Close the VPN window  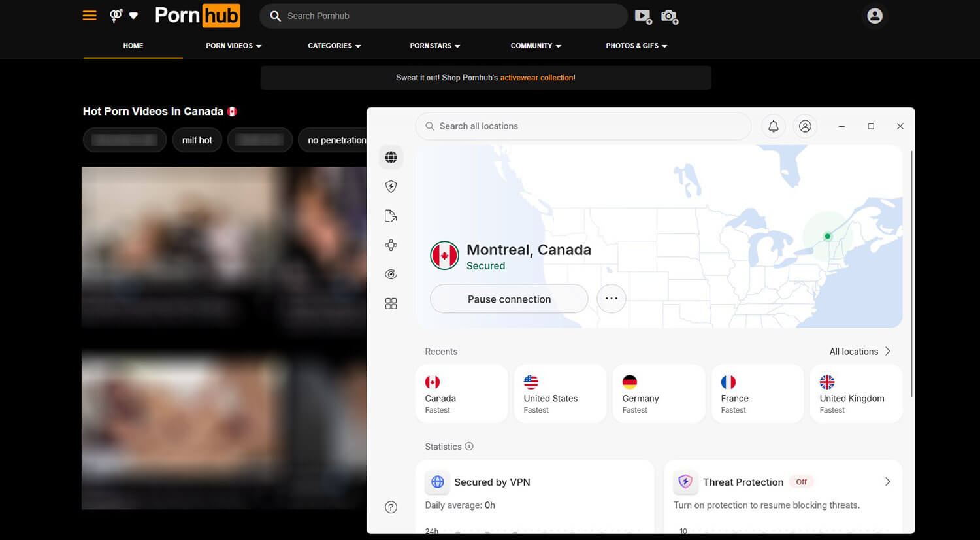pyautogui.click(x=900, y=126)
